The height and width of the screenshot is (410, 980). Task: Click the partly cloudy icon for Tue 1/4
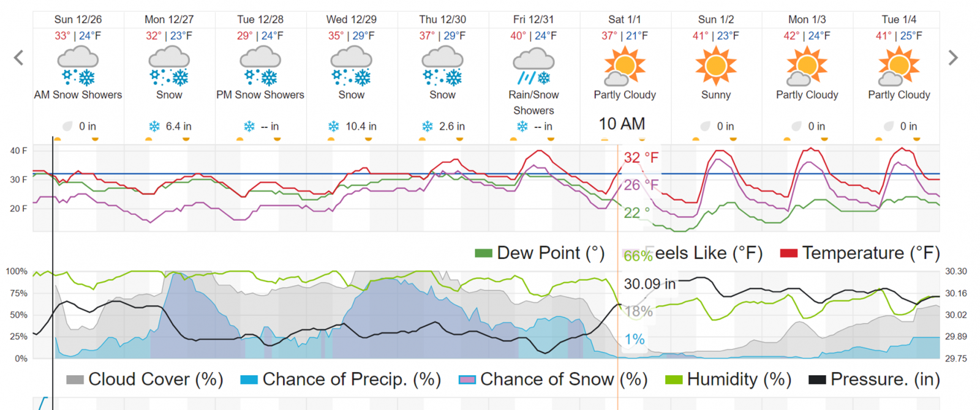coord(899,67)
